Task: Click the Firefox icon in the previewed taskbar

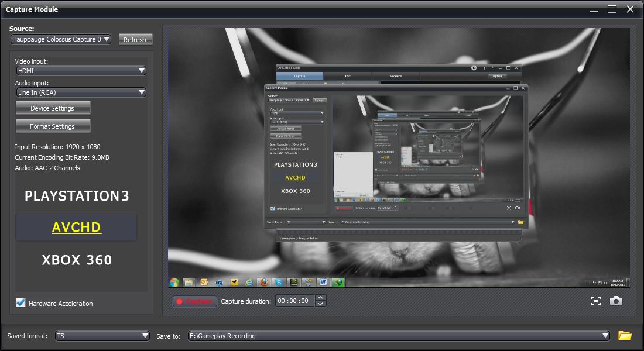Action: coord(264,282)
